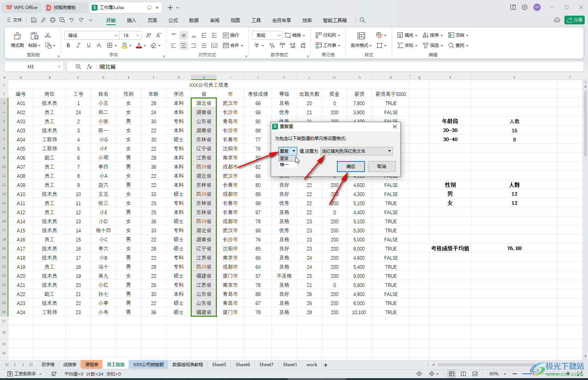Expand the Merge (合并) dropdown
This screenshot has width=588, height=380.
[242, 45]
